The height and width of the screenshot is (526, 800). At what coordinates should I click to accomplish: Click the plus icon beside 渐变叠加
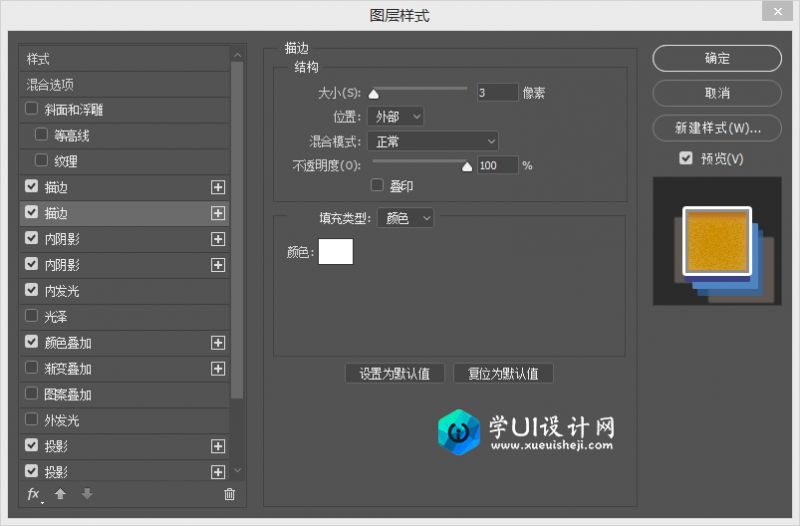point(218,368)
